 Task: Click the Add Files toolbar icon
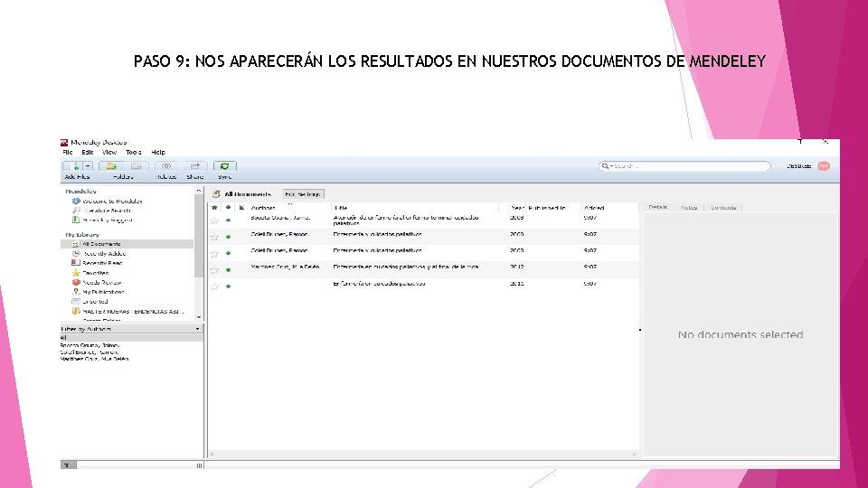click(x=74, y=166)
